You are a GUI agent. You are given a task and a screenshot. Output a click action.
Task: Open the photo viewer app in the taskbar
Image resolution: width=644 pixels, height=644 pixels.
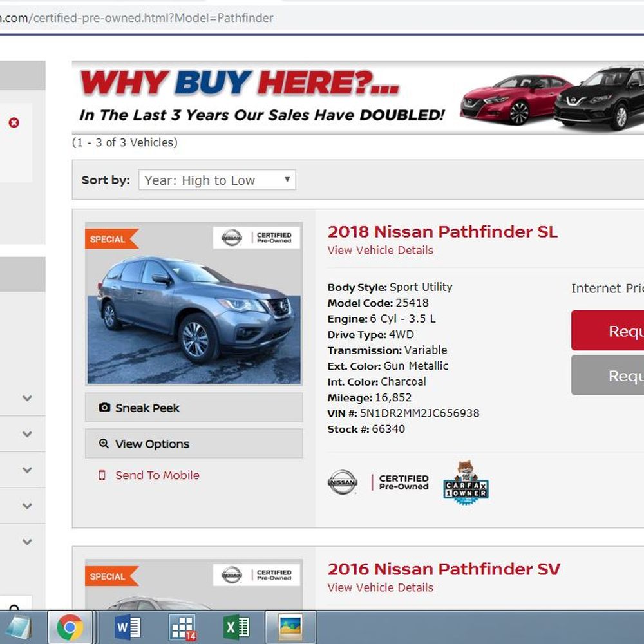291,627
